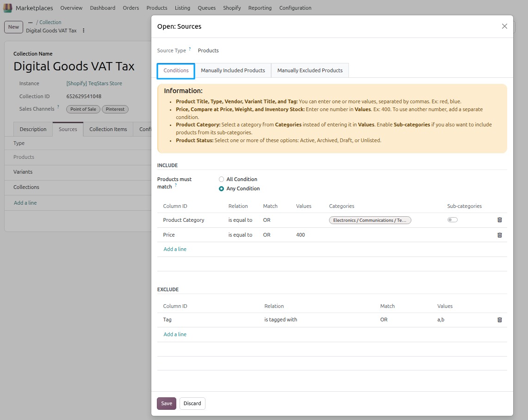Edit the Tag column ID cell
Image resolution: width=528 pixels, height=420 pixels.
(x=168, y=320)
